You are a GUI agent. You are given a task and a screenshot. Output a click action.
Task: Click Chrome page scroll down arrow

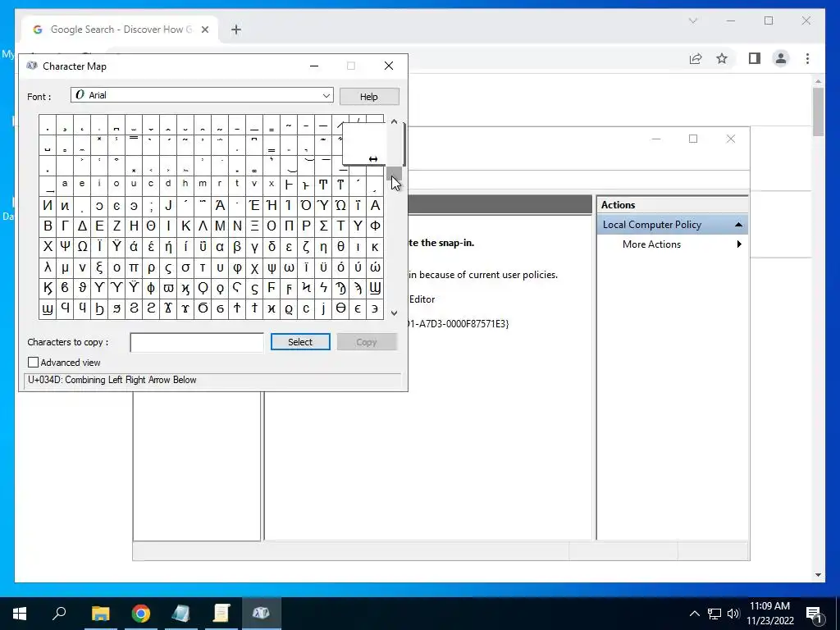pyautogui.click(x=818, y=575)
